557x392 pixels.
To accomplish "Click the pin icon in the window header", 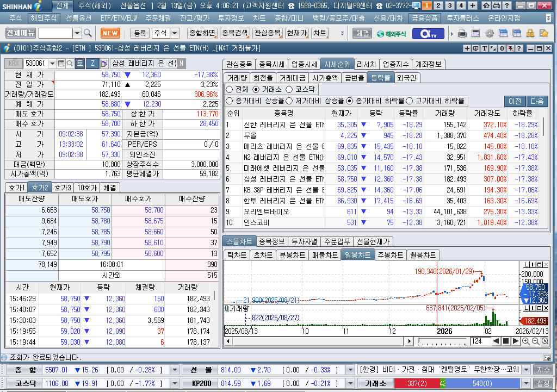I will pyautogui.click(x=510, y=48).
